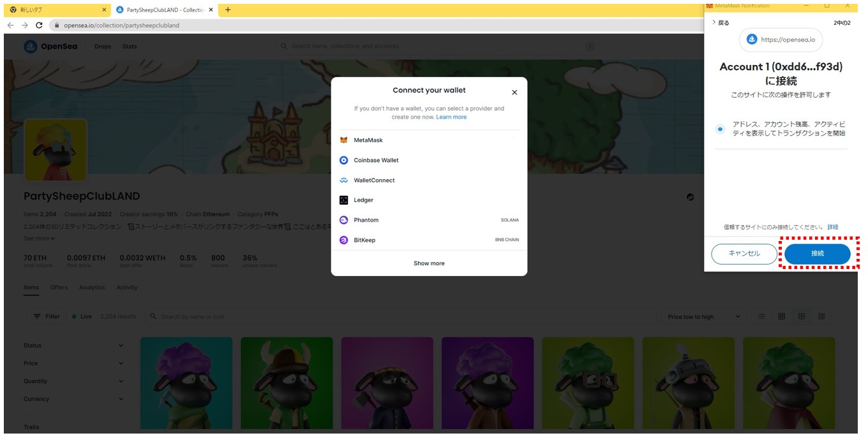This screenshot has width=868, height=438.
Task: Click the PartySheepClubLAND collection avatar
Action: (56, 149)
